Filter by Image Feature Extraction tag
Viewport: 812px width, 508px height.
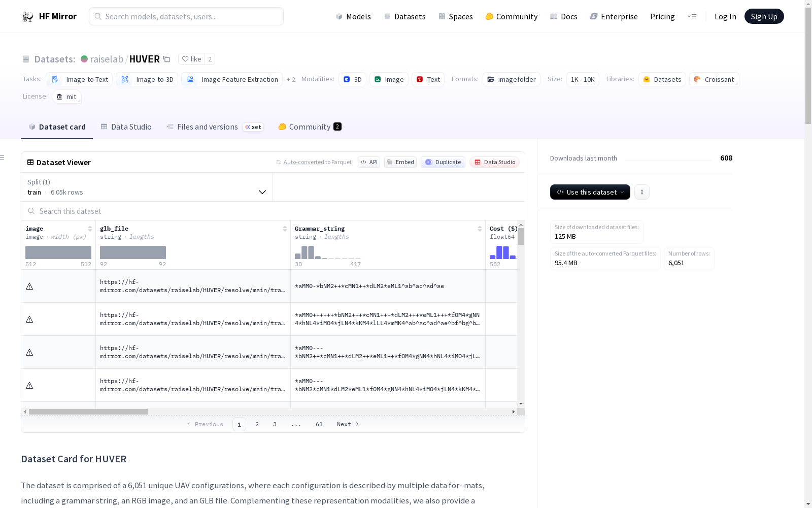click(x=232, y=79)
